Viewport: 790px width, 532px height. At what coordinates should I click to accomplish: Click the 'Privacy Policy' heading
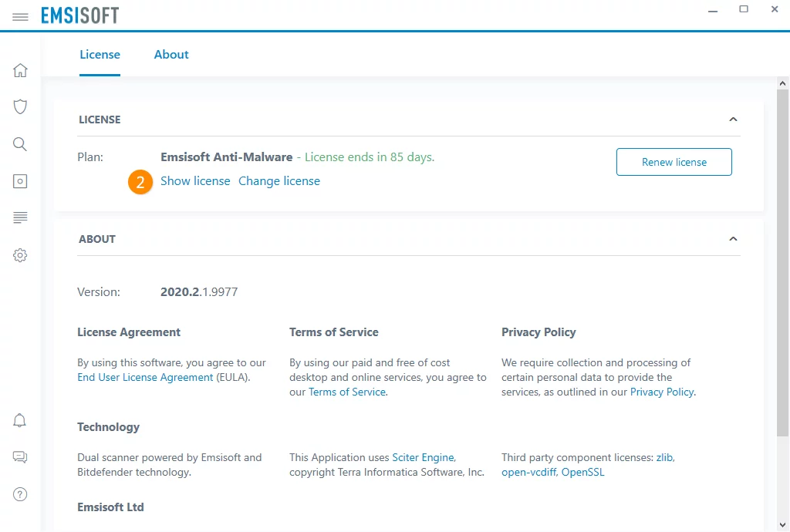[538, 332]
